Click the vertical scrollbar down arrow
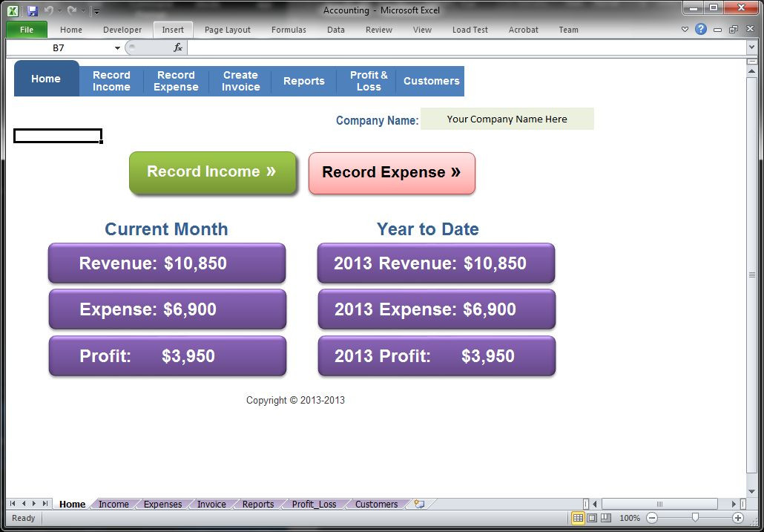 tap(752, 492)
